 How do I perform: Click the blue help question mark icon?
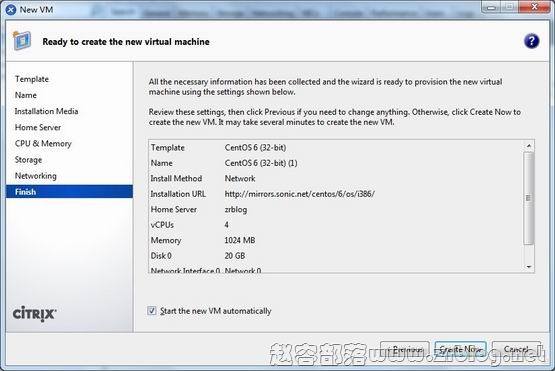(531, 41)
